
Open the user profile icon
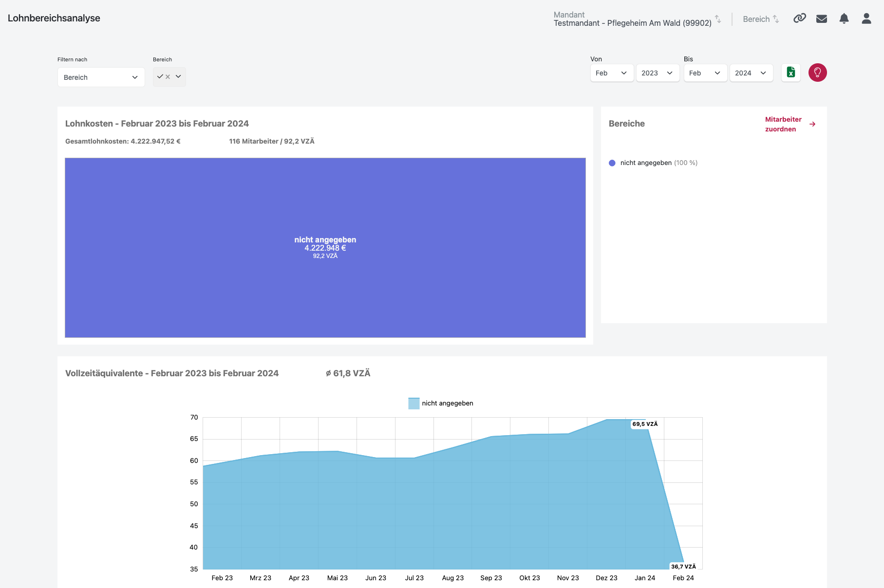[866, 19]
